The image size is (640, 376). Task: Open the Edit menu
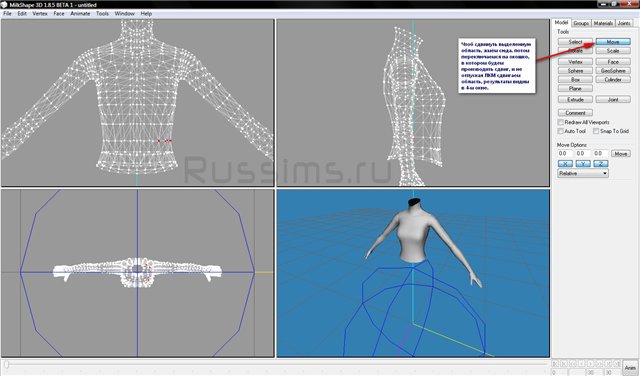(x=22, y=13)
